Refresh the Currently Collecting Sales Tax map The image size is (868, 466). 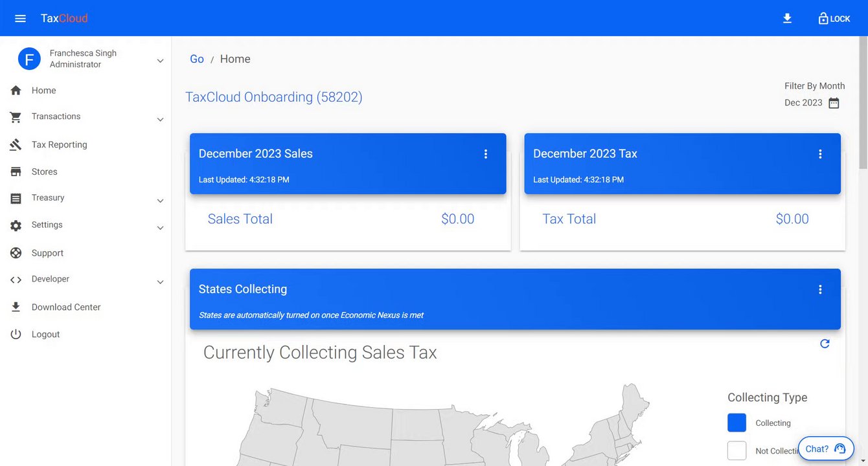click(x=825, y=344)
